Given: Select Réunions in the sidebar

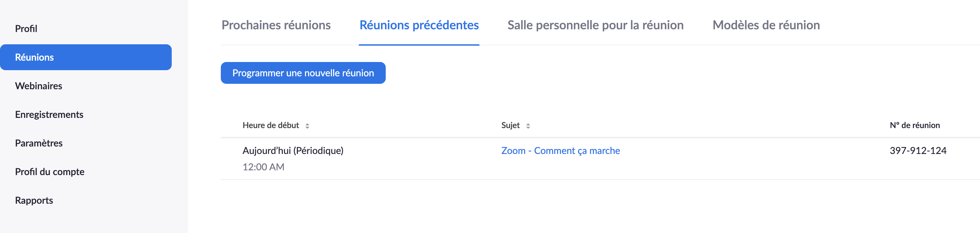Looking at the screenshot, I should [x=34, y=57].
